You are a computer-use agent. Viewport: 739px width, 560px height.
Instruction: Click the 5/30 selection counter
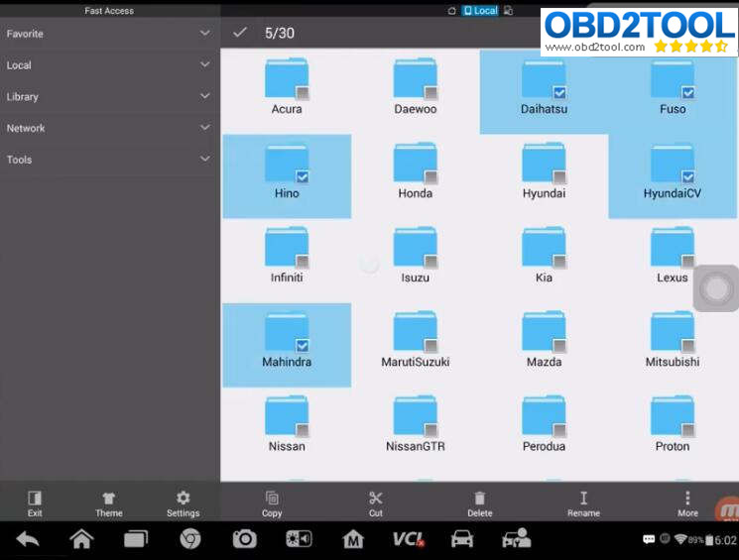click(280, 33)
